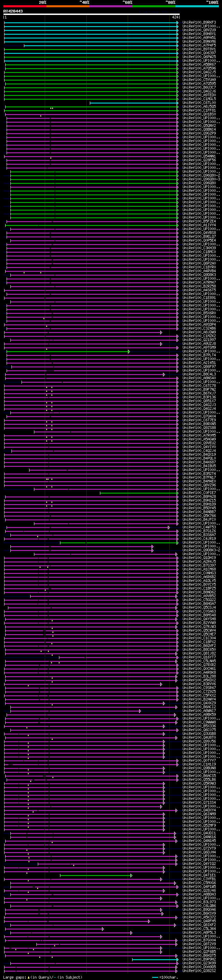Select hit UniRef100_Q6PW25
The height and width of the screenshot is (980, 222).
click(x=199, y=57)
